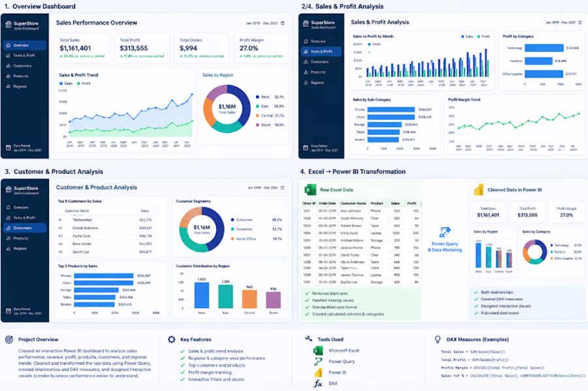Click Products icon in Customer & Product Analysis sidebar
Screen dimensions: 588x391
[x=8, y=238]
